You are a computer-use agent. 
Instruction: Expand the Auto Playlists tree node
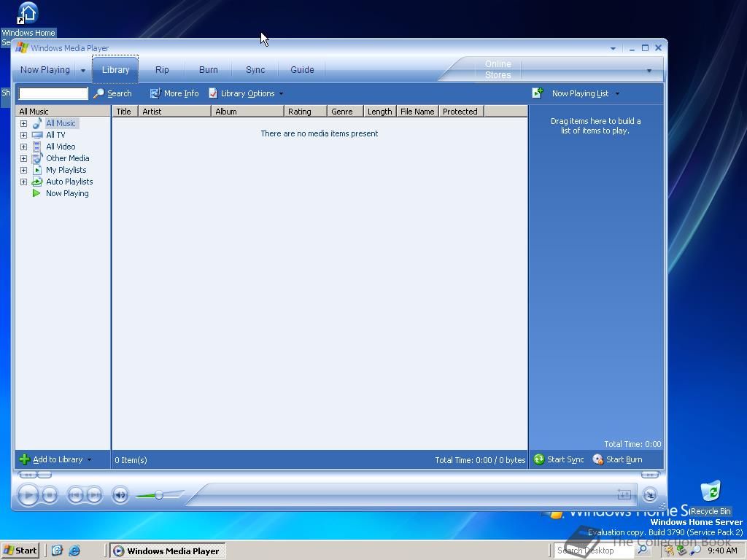(x=23, y=182)
